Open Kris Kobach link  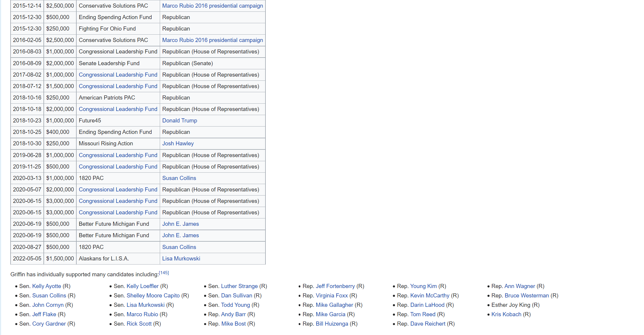pyautogui.click(x=507, y=314)
